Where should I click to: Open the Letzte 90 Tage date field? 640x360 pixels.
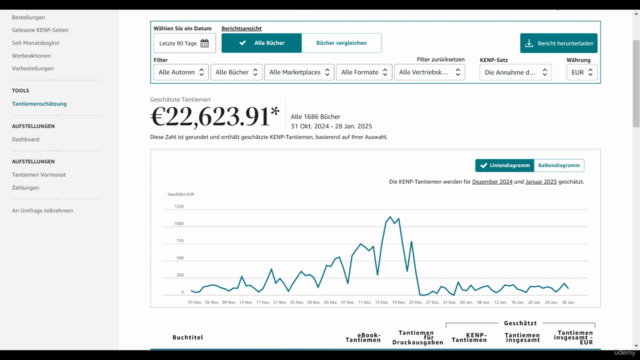184,43
